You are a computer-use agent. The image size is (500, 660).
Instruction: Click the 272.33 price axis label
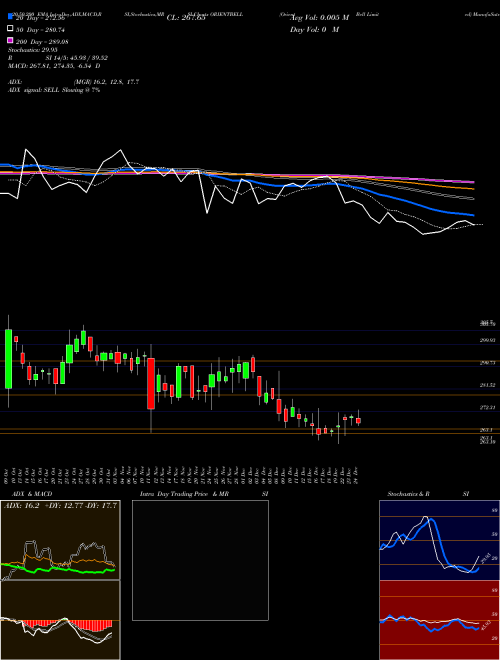click(487, 407)
